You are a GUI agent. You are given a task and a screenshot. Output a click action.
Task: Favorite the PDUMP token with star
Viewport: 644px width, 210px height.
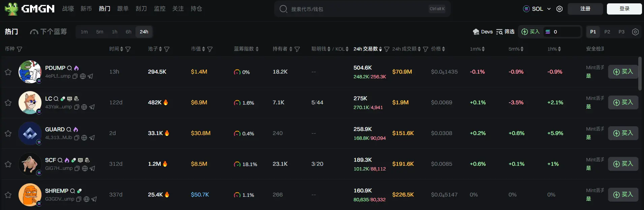tap(8, 72)
